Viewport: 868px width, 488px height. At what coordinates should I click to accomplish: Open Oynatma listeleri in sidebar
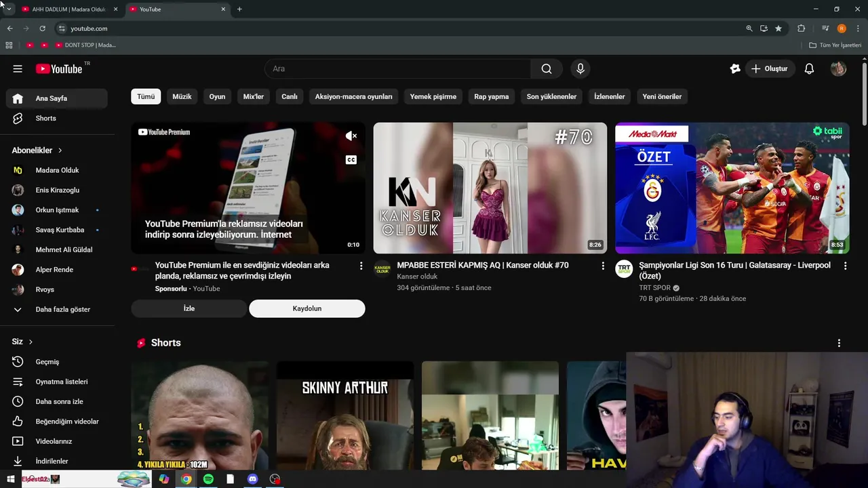click(57, 382)
